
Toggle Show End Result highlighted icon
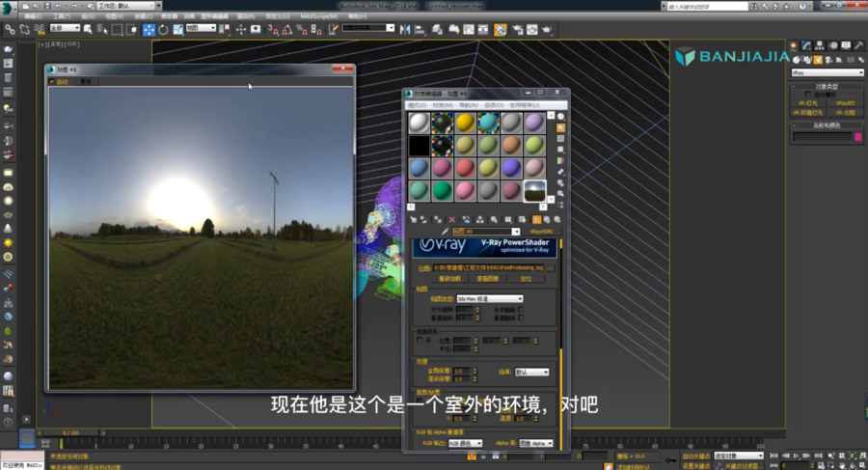tap(536, 220)
